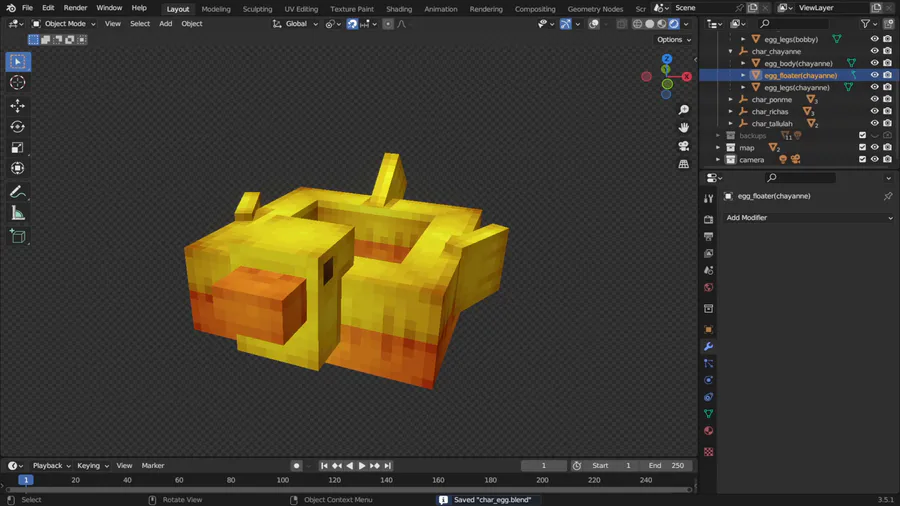
Task: Open the Object properties tab
Action: 708,329
